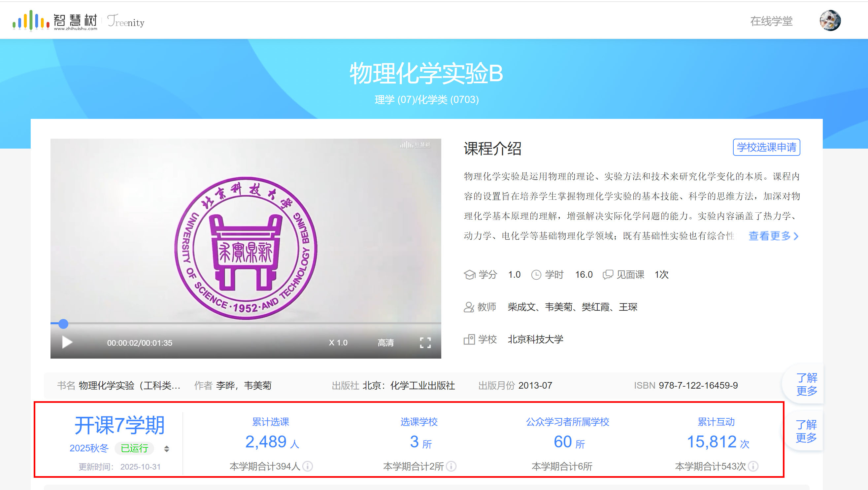Viewport: 868px width, 490px height.
Task: Click the 学时 clock icon
Action: (x=536, y=274)
